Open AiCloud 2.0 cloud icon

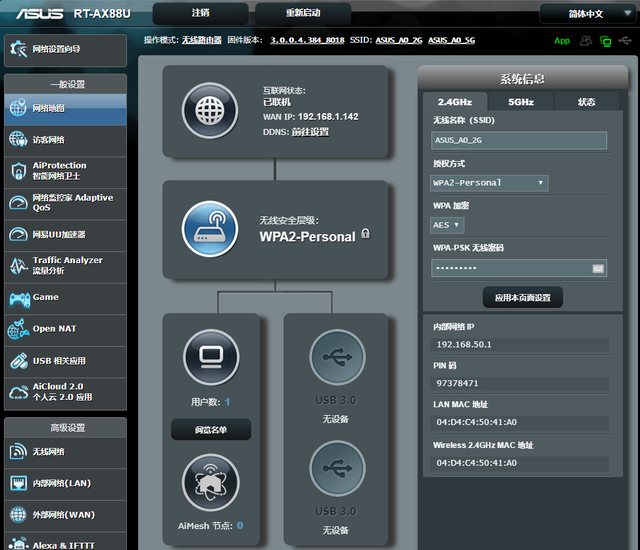18,392
